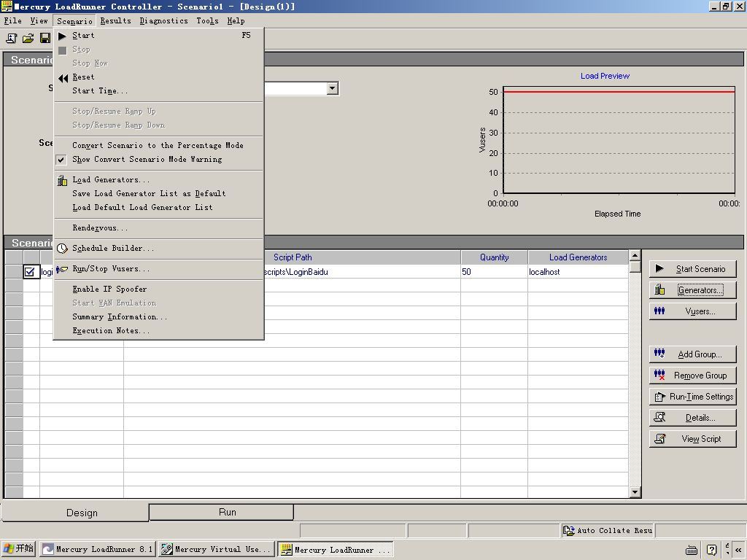Image resolution: width=747 pixels, height=560 pixels.
Task: Select the localhost load generator cell
Action: click(578, 272)
